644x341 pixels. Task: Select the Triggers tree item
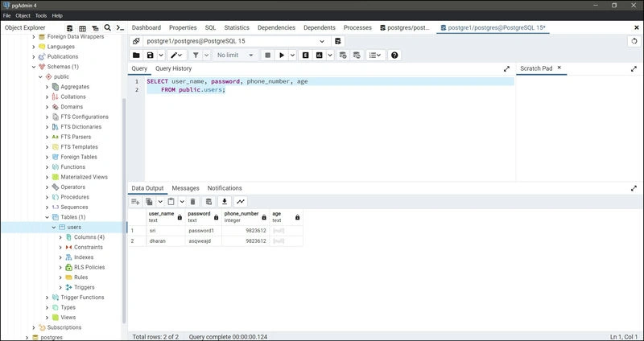[85, 287]
